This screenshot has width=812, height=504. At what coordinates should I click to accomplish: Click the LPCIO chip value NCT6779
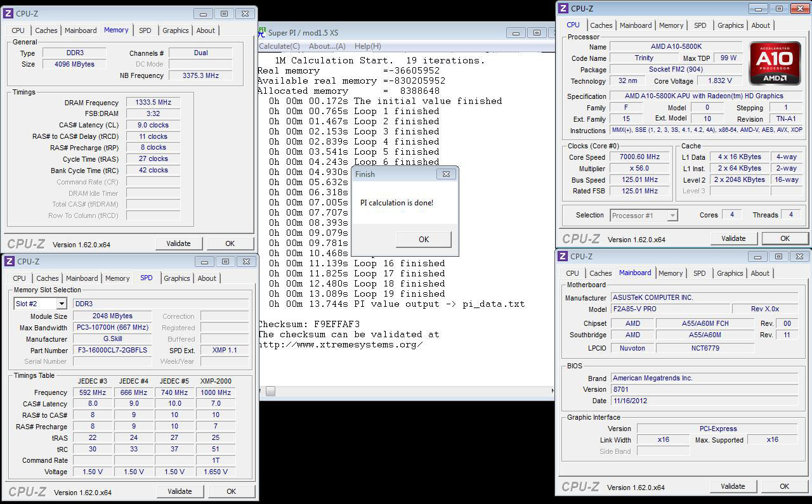point(705,348)
